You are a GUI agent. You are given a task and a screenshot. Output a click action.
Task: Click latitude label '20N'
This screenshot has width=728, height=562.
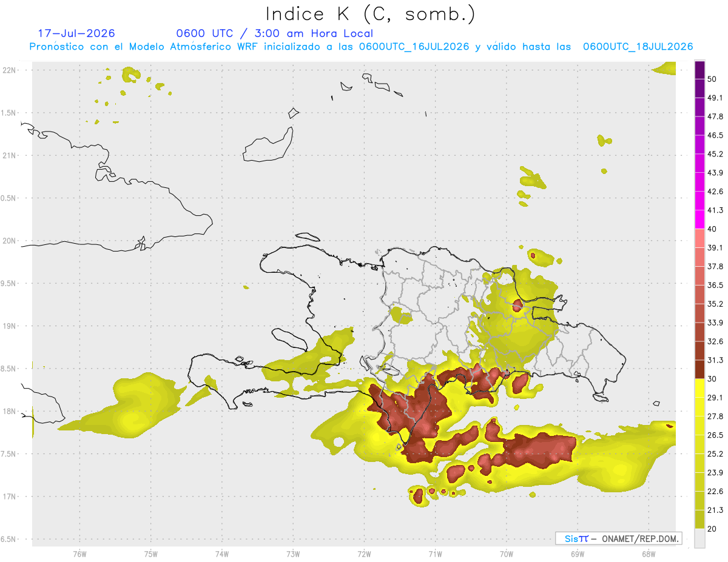click(9, 241)
